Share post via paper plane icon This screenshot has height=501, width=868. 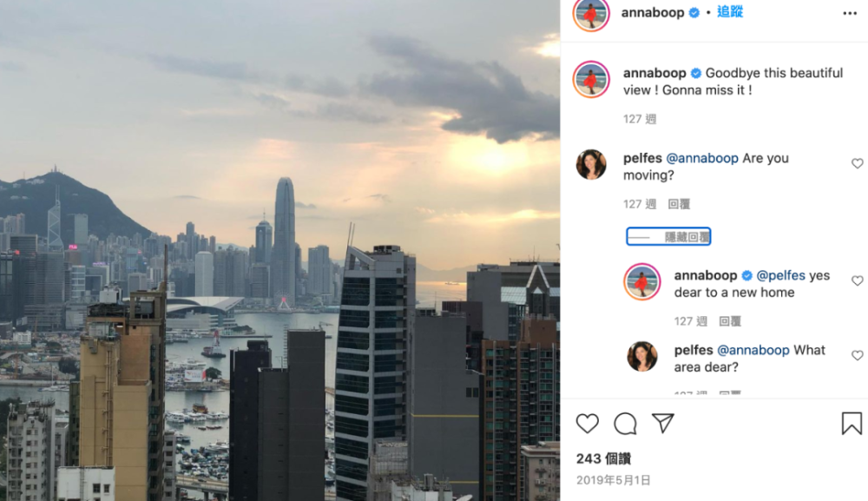click(x=662, y=423)
